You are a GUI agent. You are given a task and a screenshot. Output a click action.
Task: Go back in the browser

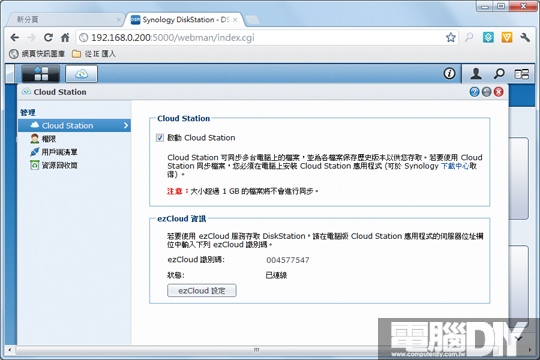coord(14,37)
